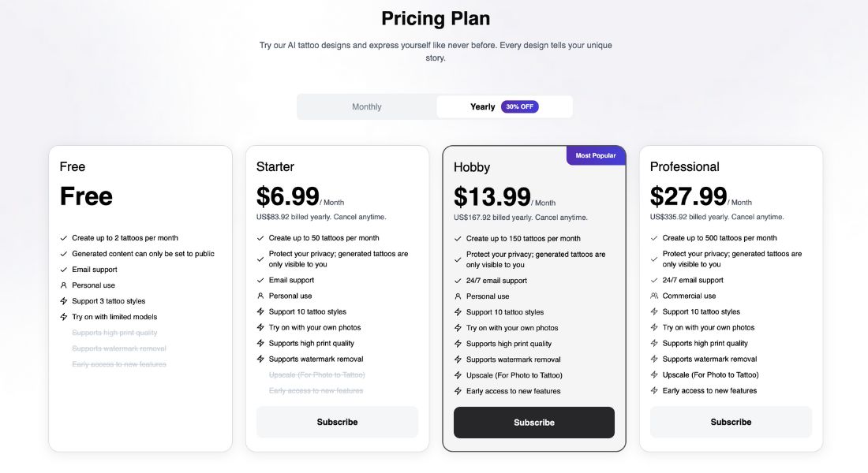Subscribe to the Professional plan
Viewport: 868px width, 473px height.
click(731, 422)
